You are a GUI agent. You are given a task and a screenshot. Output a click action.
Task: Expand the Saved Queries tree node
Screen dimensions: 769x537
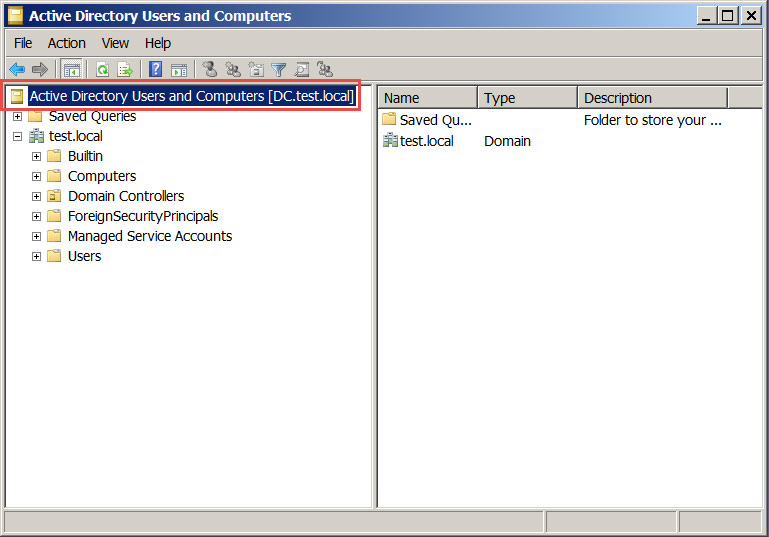click(x=17, y=116)
